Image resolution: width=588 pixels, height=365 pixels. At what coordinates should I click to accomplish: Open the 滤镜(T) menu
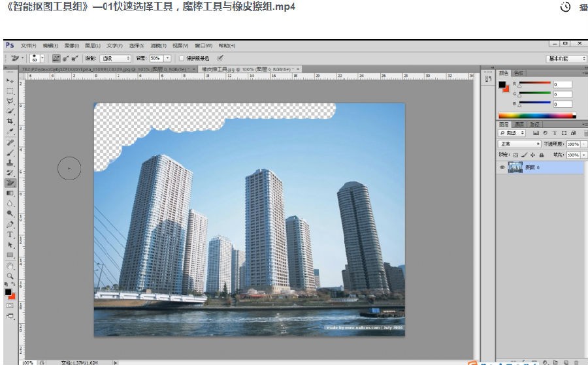point(158,46)
